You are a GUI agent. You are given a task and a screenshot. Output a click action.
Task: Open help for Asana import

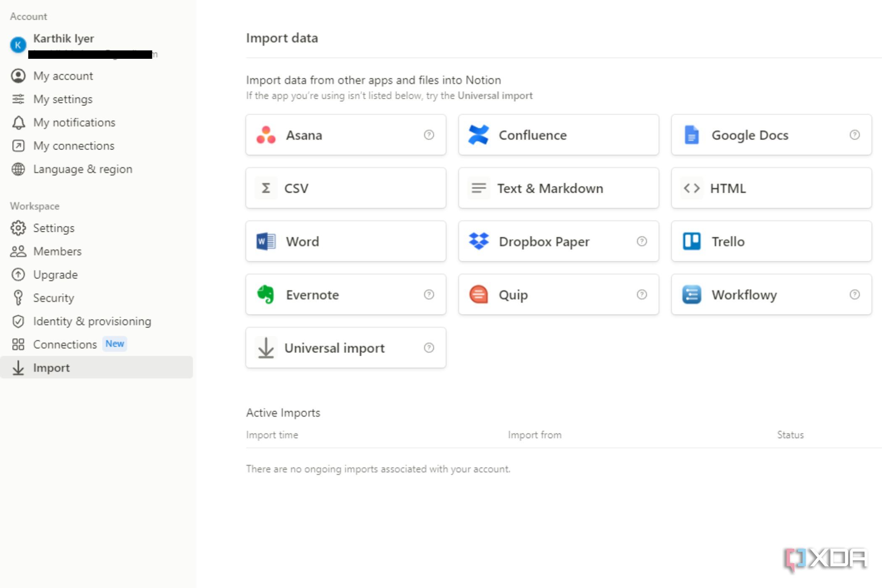point(429,135)
